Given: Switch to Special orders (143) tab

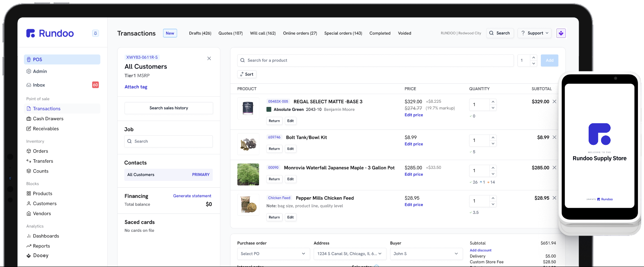Looking at the screenshot, I should [343, 33].
